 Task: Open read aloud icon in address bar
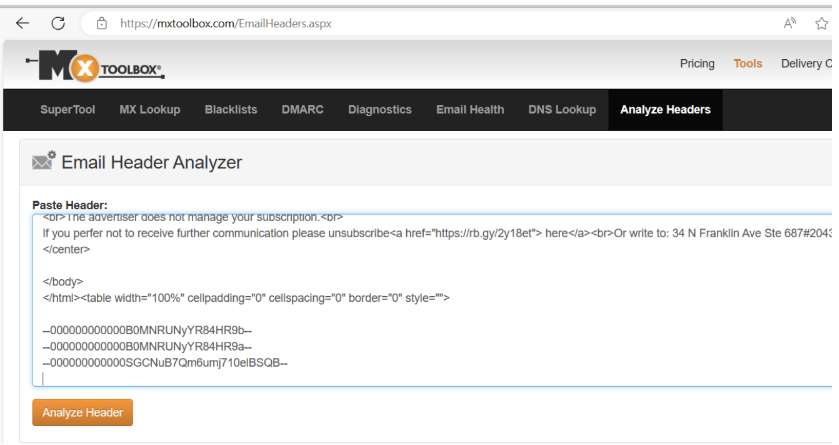click(x=789, y=23)
